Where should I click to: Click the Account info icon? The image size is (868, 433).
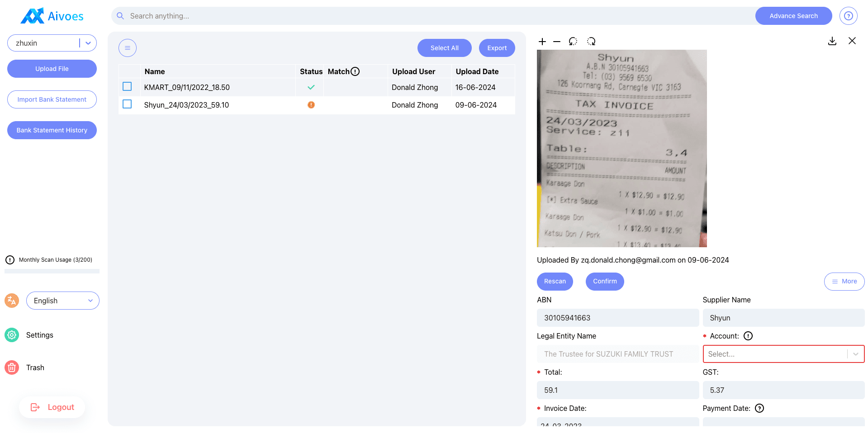point(748,336)
